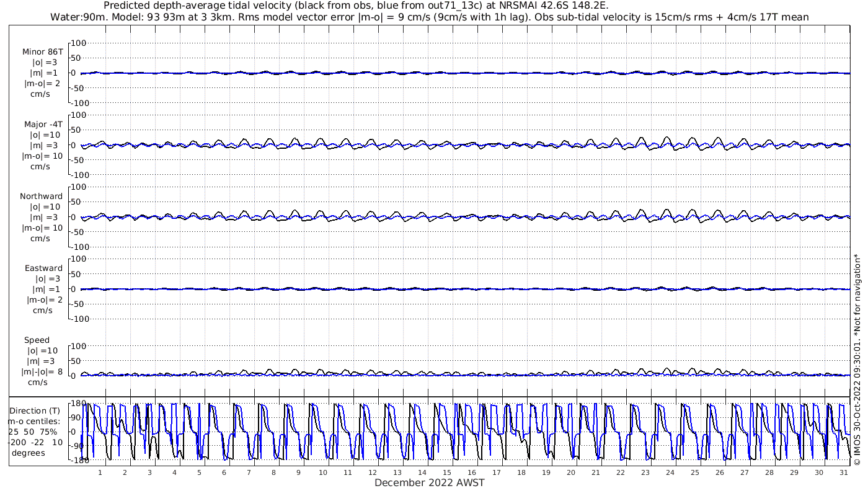Click day 24 tick label on time axis
This screenshot has height=496, width=868.
click(x=670, y=472)
